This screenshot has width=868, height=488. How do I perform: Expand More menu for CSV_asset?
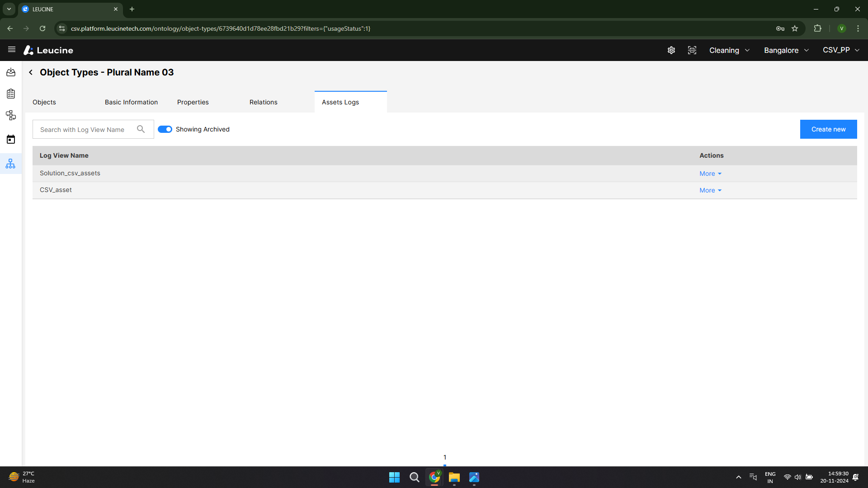click(x=710, y=190)
